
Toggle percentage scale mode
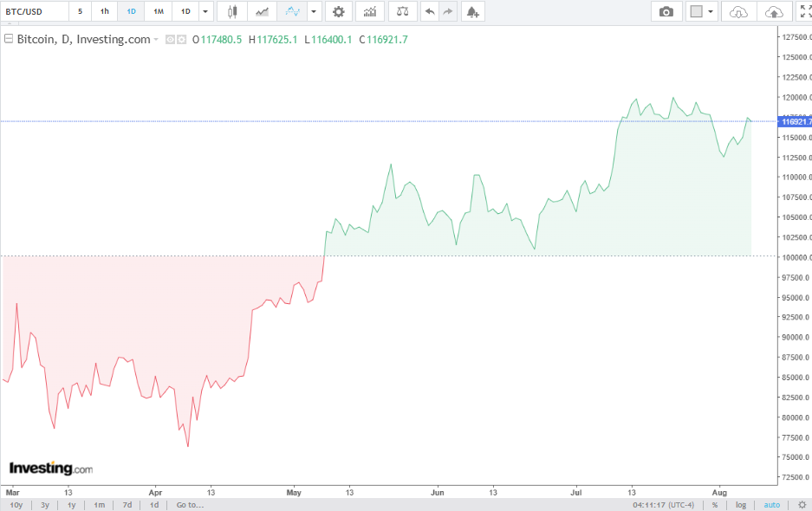tap(715, 504)
